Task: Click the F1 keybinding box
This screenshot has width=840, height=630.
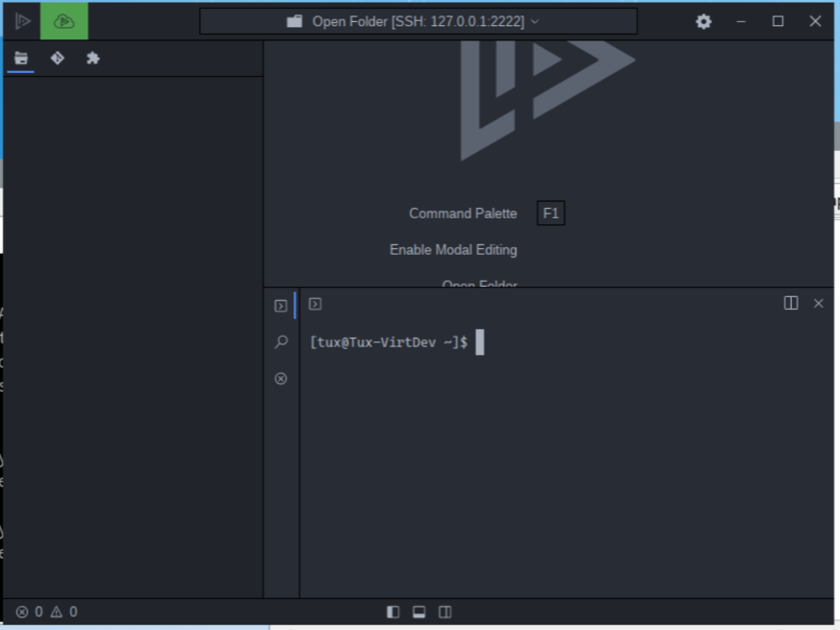Action: click(550, 214)
